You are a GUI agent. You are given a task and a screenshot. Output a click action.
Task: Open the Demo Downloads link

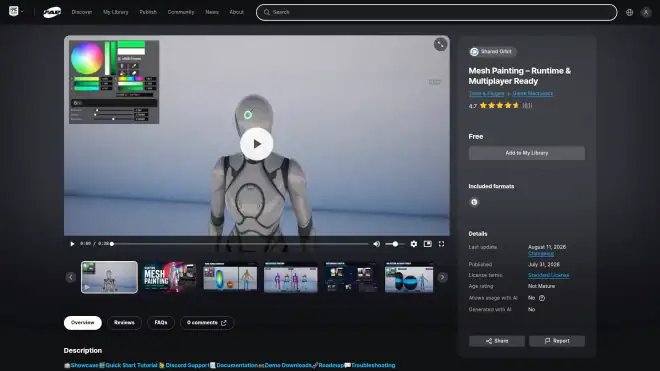pyautogui.click(x=288, y=365)
